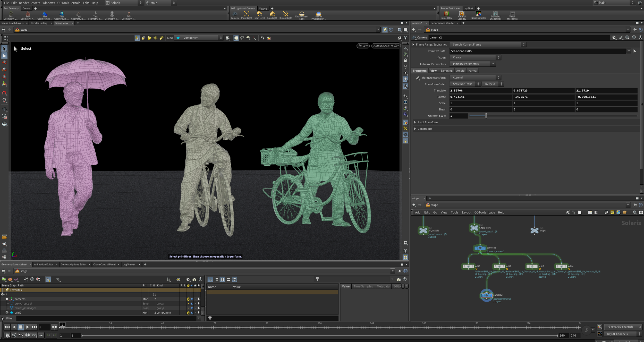This screenshot has height=342, width=644.
Task: Toggle visibility eye for cameras prim
Action: click(x=192, y=299)
